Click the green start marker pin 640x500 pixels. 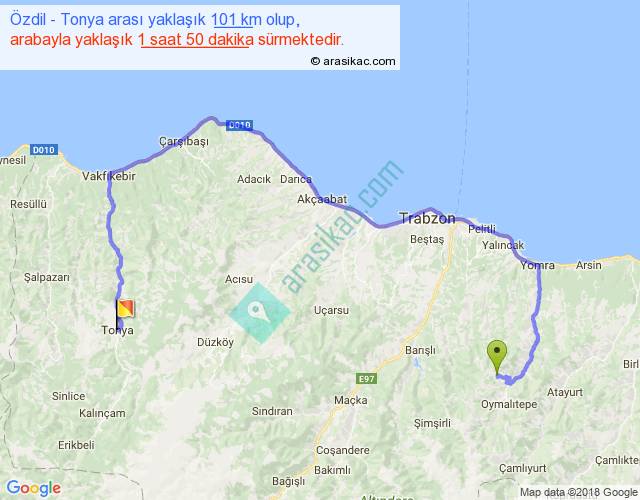[496, 356]
